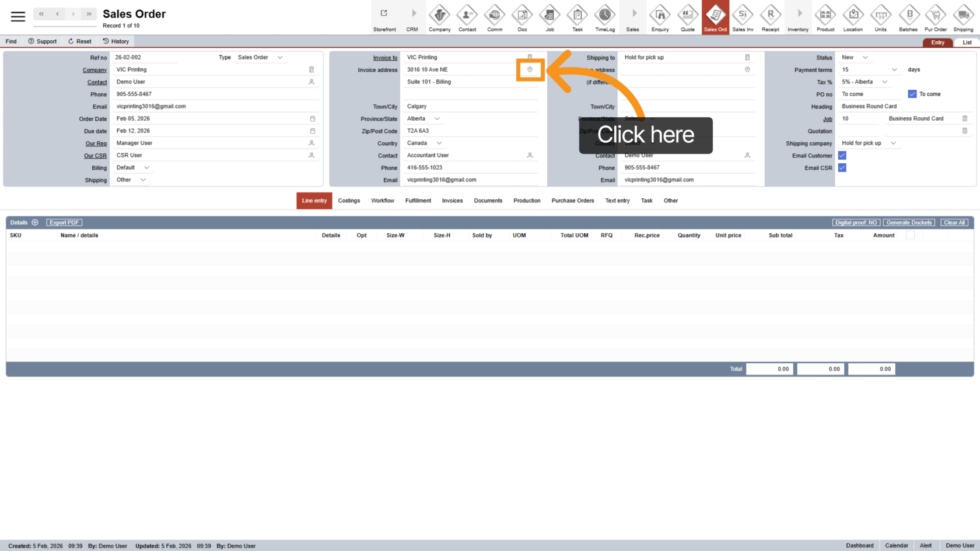Expand the Type dropdown for Sales Order
Viewport: 980px width, 551px height.
(280, 58)
